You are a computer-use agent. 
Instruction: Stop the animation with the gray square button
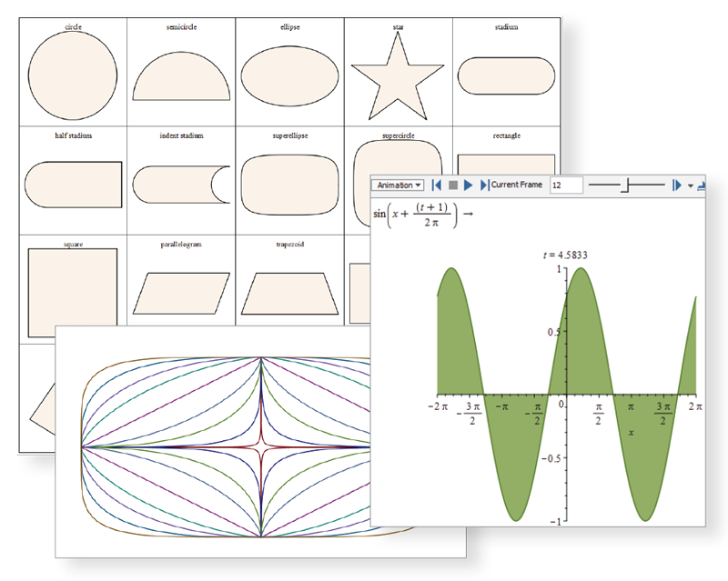point(453,185)
